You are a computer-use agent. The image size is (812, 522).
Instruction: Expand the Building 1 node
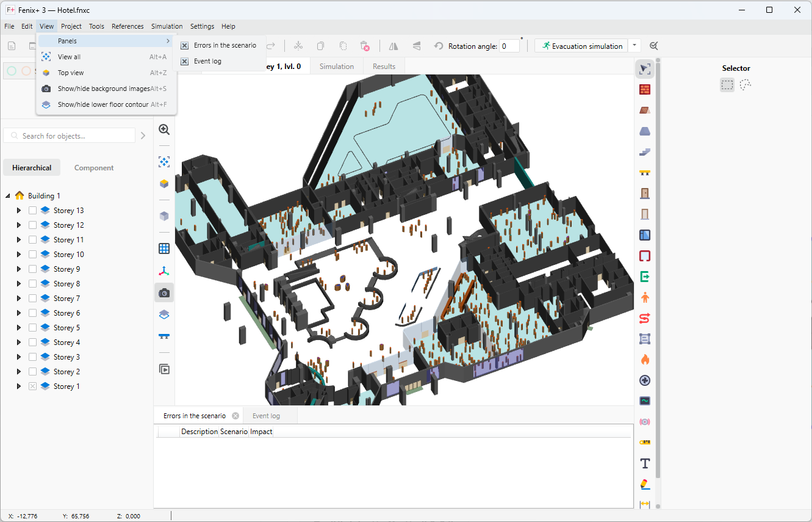(x=7, y=195)
